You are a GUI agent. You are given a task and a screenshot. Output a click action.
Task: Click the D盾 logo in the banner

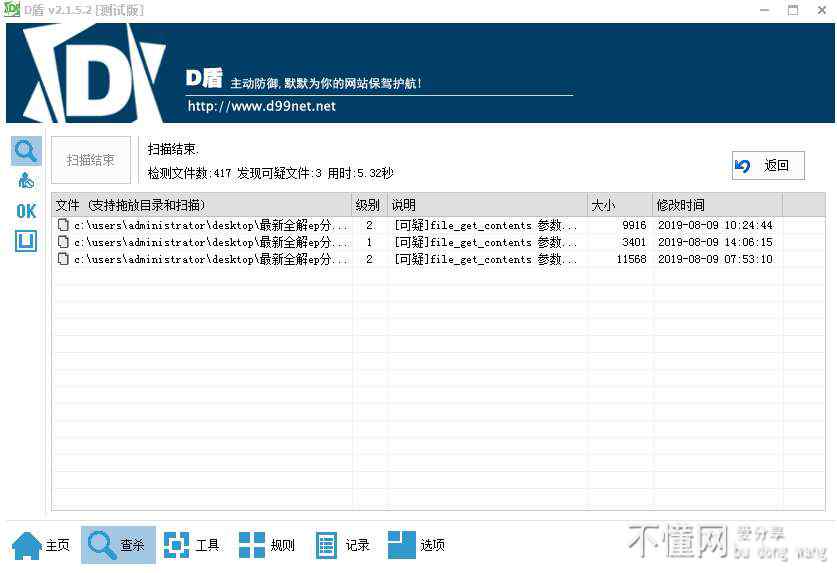(x=94, y=73)
